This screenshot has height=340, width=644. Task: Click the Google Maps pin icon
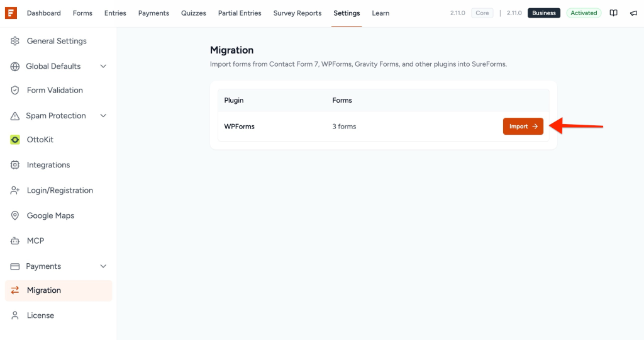click(x=15, y=215)
